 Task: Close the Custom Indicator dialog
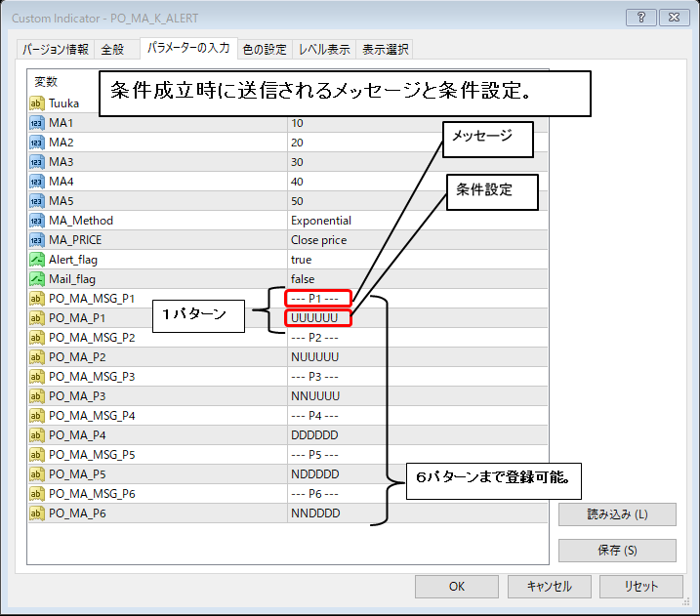[x=675, y=18]
